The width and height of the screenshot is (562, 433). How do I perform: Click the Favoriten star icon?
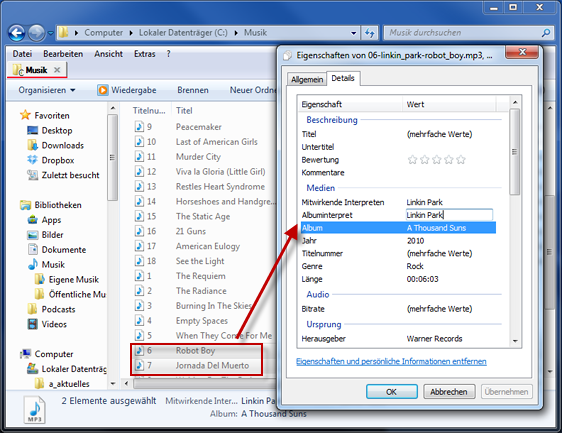pos(25,115)
